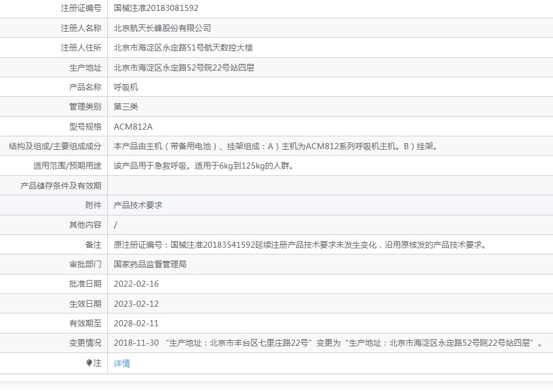This screenshot has width=553, height=392.
Task: Select the approval date 2022-02-16
Action: pos(136,284)
